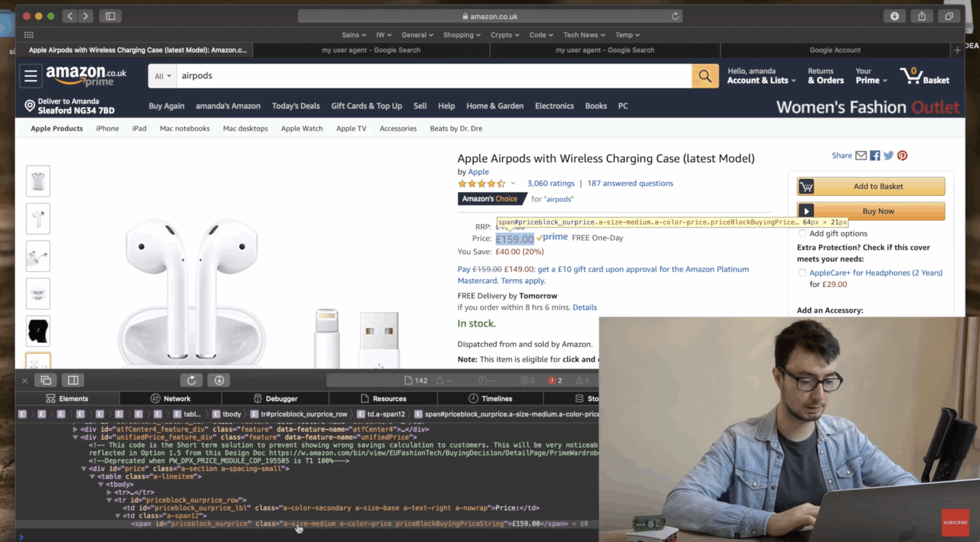Click Safari downloads icon in toolbar
Viewport: 980px width, 542px height.
click(x=894, y=16)
